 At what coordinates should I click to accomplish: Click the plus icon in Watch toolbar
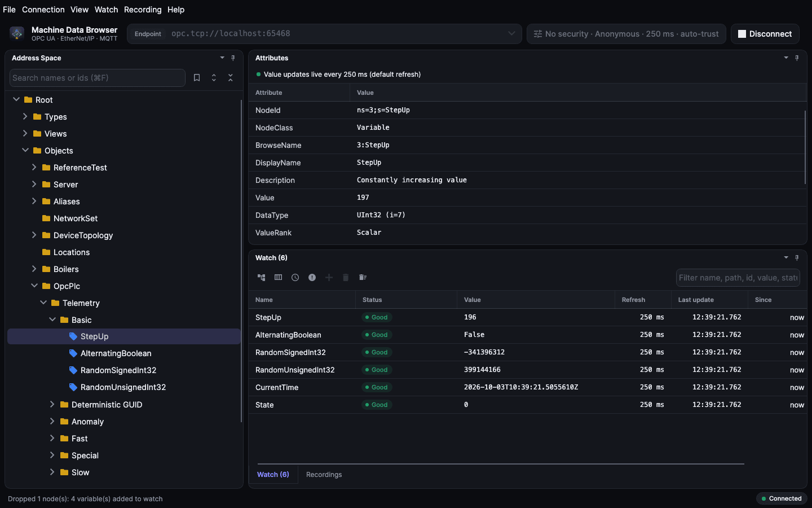[329, 277]
